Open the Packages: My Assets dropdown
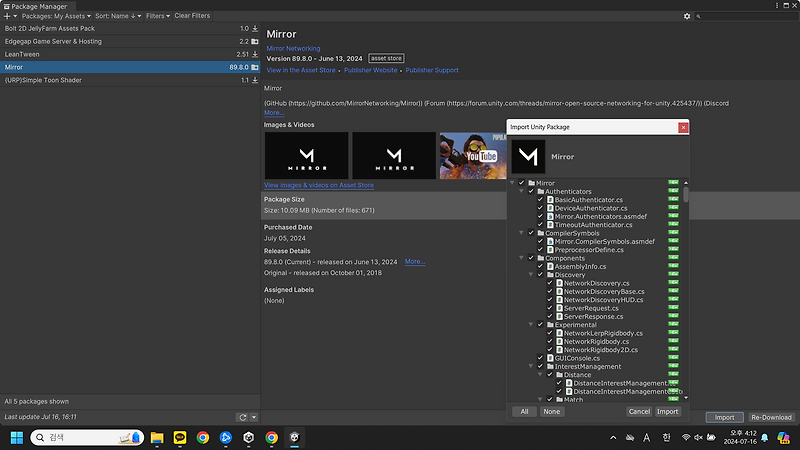Screen dimensions: 800x450 click(x=53, y=16)
